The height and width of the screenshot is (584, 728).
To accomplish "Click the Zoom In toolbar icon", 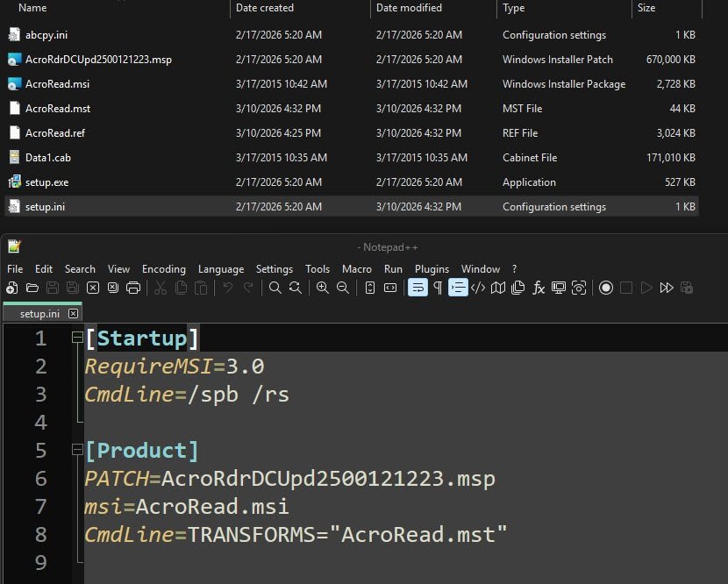I will pyautogui.click(x=322, y=288).
